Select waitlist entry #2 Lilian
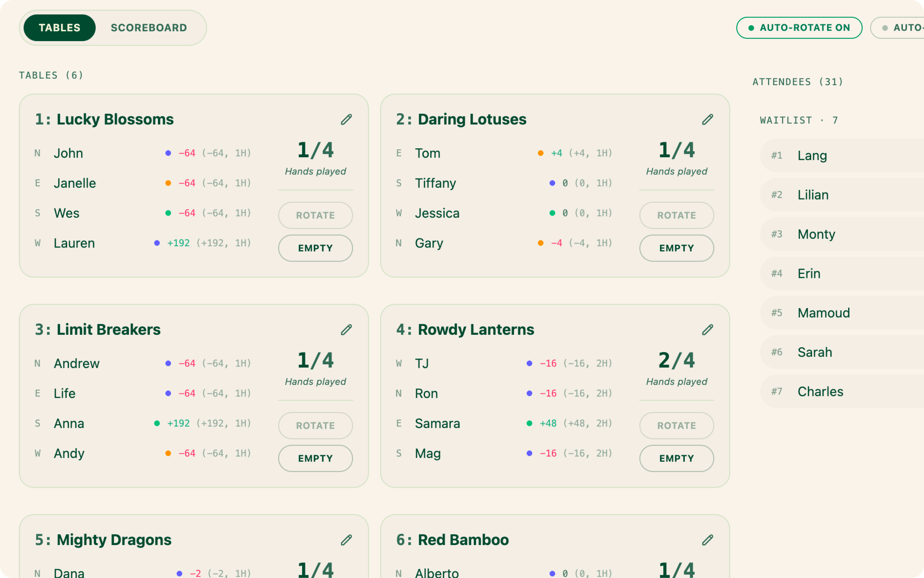Viewport: 924px width, 578px height. [x=842, y=195]
